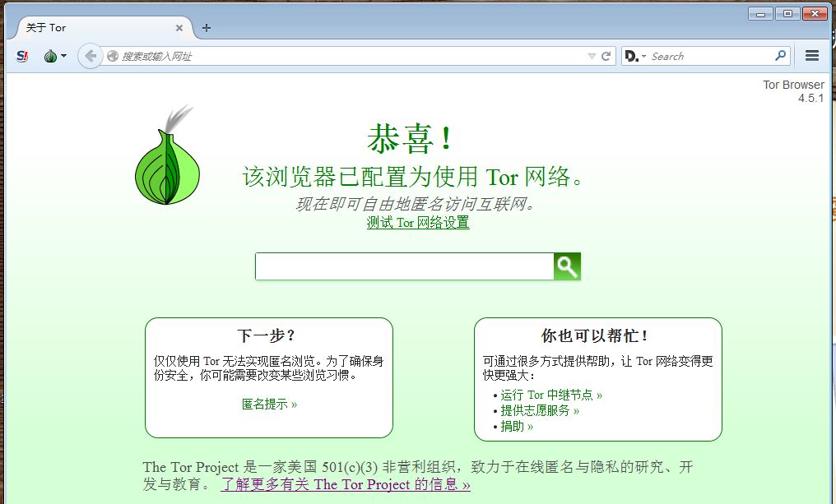Click the 恭喜！ heading

pyautogui.click(x=411, y=138)
